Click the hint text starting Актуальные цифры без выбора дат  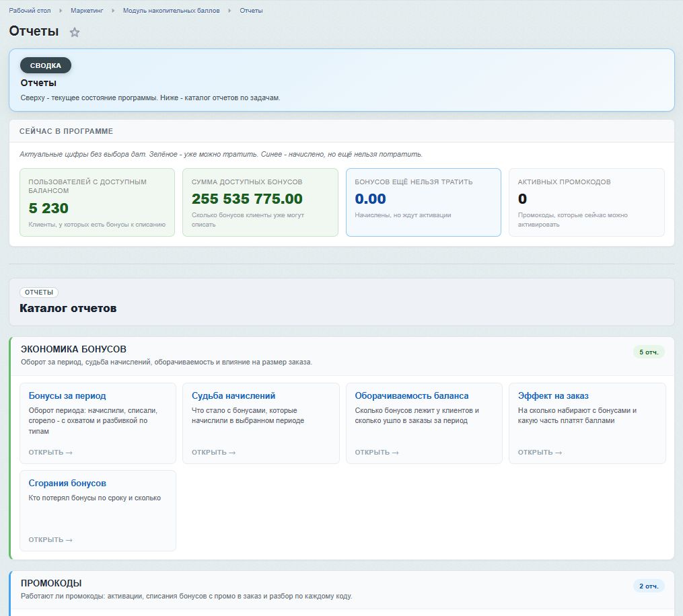click(221, 154)
